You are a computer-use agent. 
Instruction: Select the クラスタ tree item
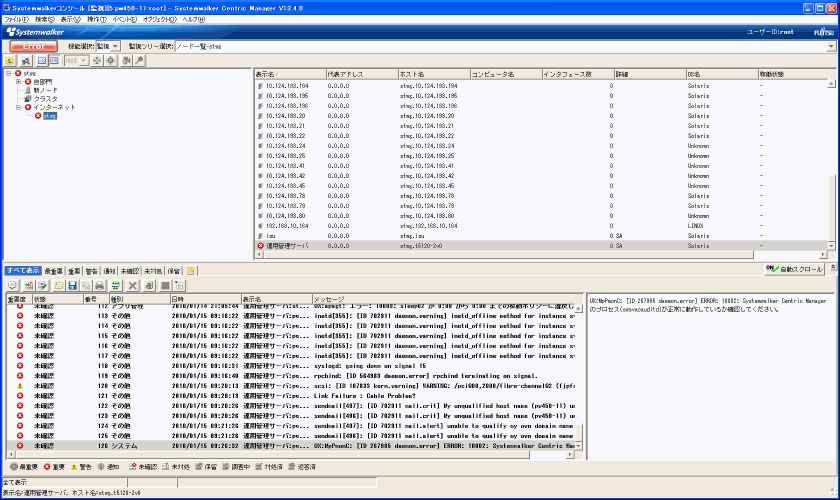coord(46,99)
